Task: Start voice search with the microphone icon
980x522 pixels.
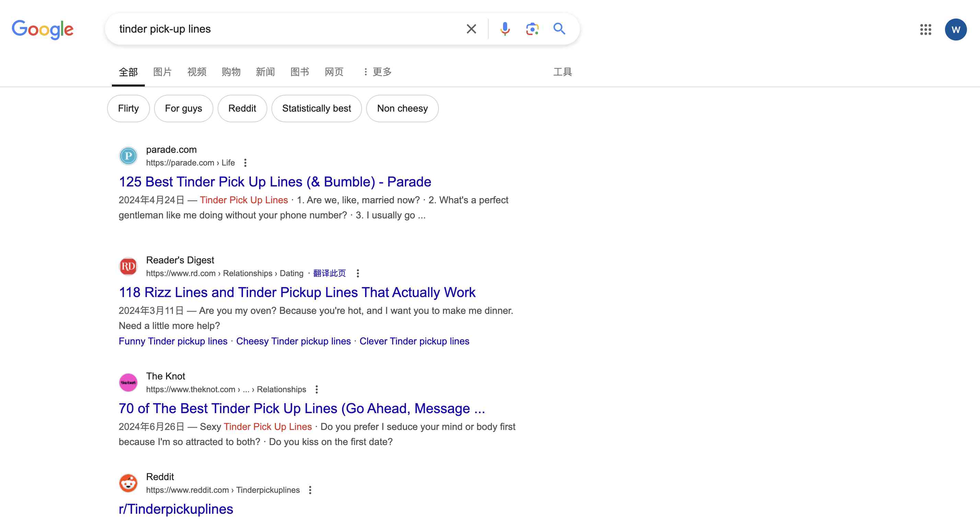Action: tap(505, 29)
